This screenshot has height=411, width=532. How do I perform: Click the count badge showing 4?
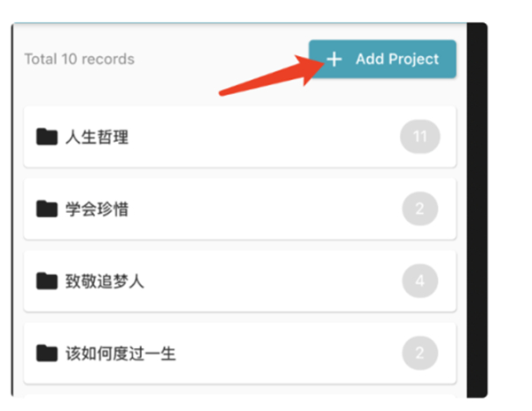tap(420, 281)
